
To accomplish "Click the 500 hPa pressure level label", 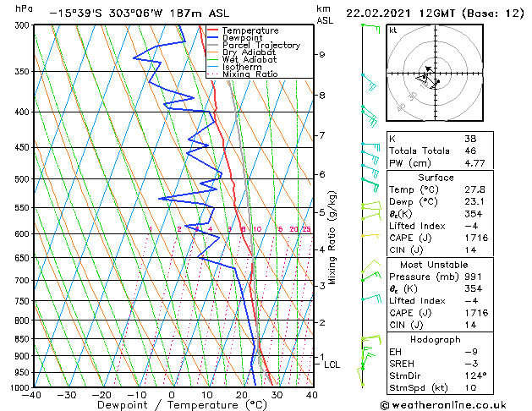I will pos(22,179).
